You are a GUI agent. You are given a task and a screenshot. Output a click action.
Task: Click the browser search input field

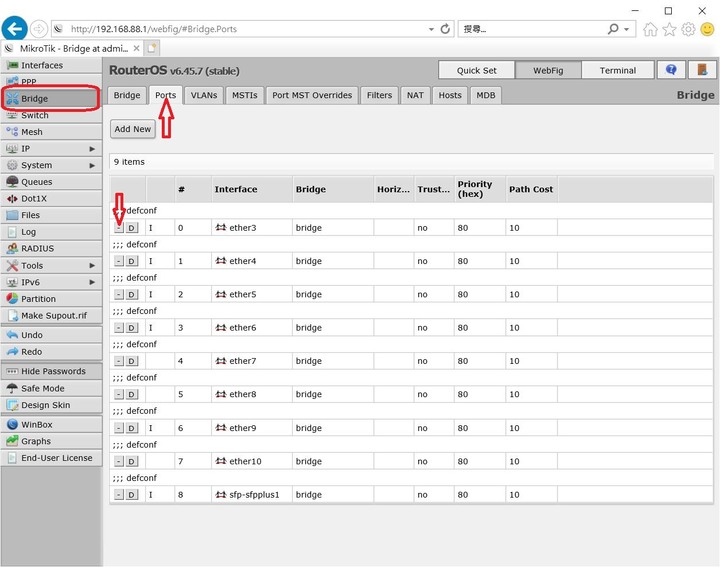coord(533,29)
